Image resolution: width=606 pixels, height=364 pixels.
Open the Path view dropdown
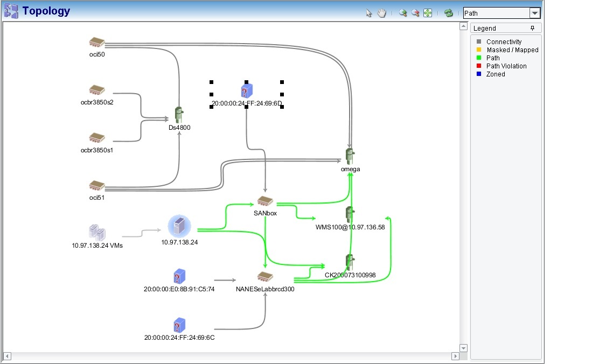pyautogui.click(x=534, y=13)
